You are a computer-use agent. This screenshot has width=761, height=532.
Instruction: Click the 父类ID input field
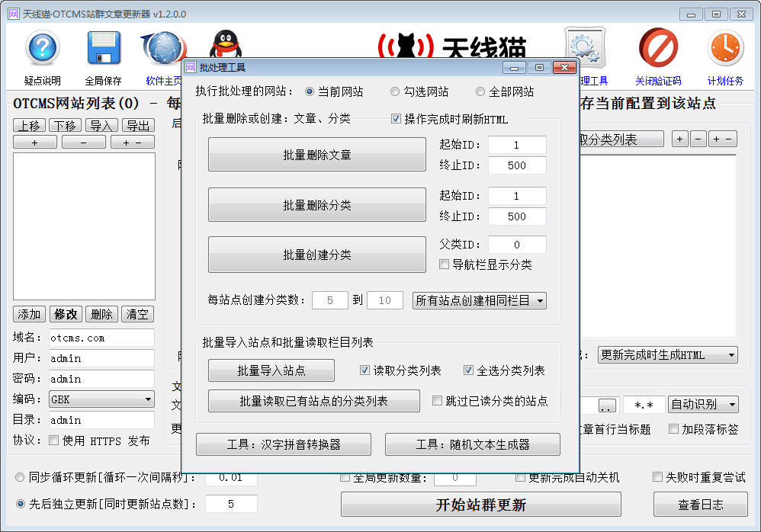pyautogui.click(x=517, y=245)
